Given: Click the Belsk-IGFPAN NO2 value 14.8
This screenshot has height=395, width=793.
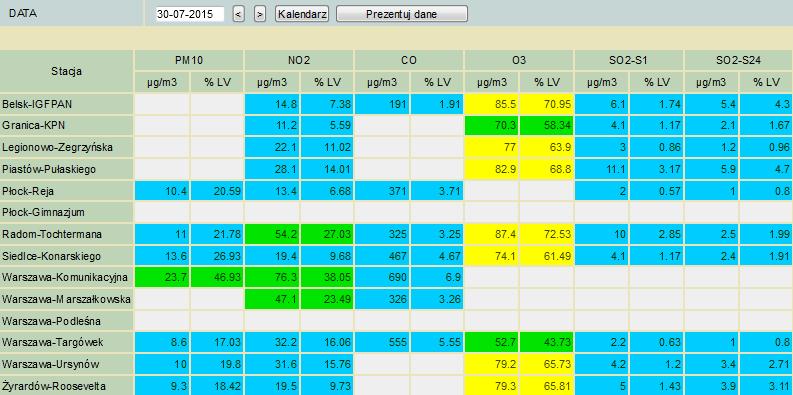Looking at the screenshot, I should pyautogui.click(x=272, y=104).
